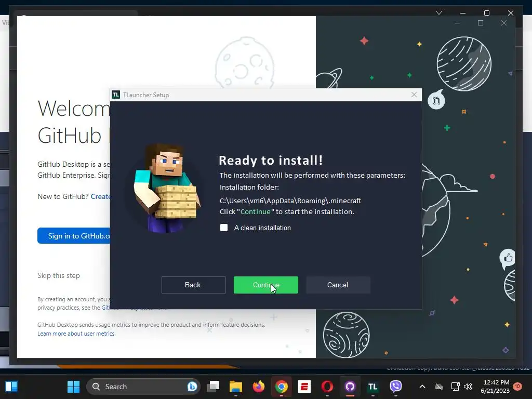Open the notification badge showing 10
Image resolution: width=532 pixels, height=399 pixels.
pyautogui.click(x=517, y=386)
